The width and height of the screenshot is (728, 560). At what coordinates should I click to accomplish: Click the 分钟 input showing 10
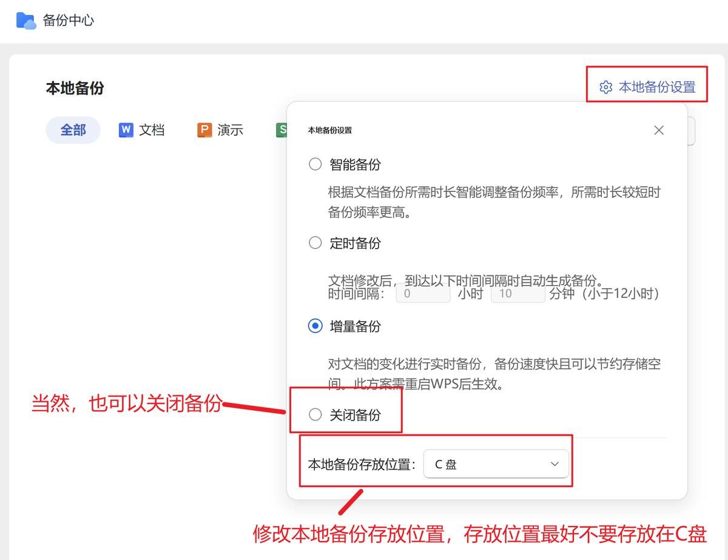(x=518, y=294)
